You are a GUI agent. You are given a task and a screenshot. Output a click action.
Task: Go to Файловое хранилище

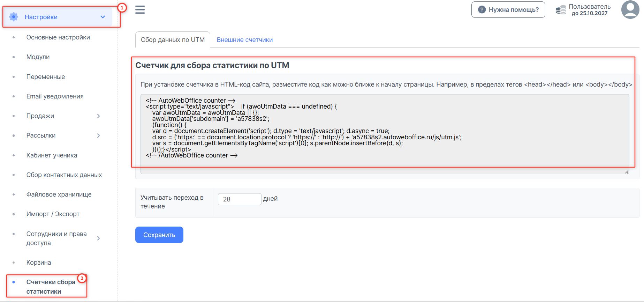coord(59,194)
